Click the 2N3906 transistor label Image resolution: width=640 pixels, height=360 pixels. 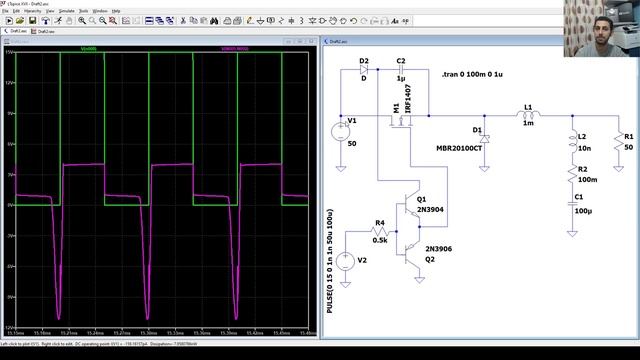pos(439,249)
